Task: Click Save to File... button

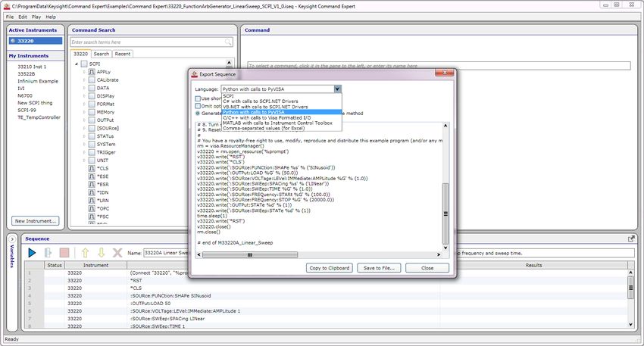Action: point(379,267)
